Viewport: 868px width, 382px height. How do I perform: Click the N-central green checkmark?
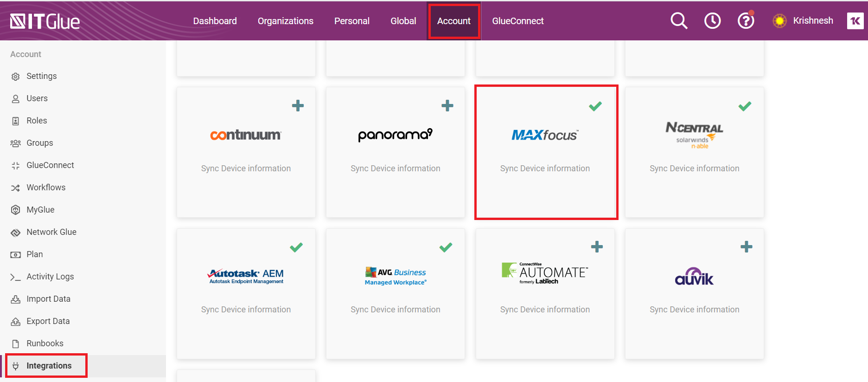point(745,106)
